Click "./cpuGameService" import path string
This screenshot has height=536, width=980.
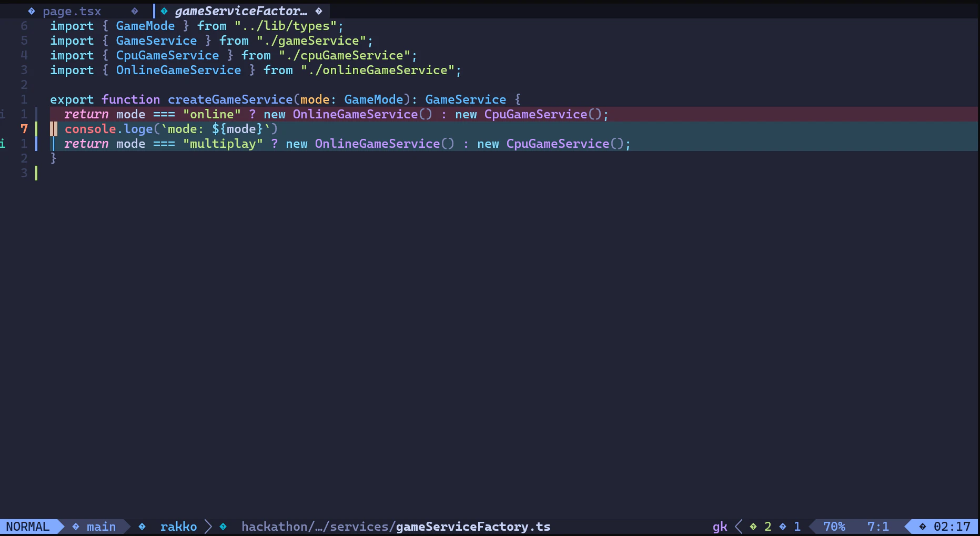(345, 55)
